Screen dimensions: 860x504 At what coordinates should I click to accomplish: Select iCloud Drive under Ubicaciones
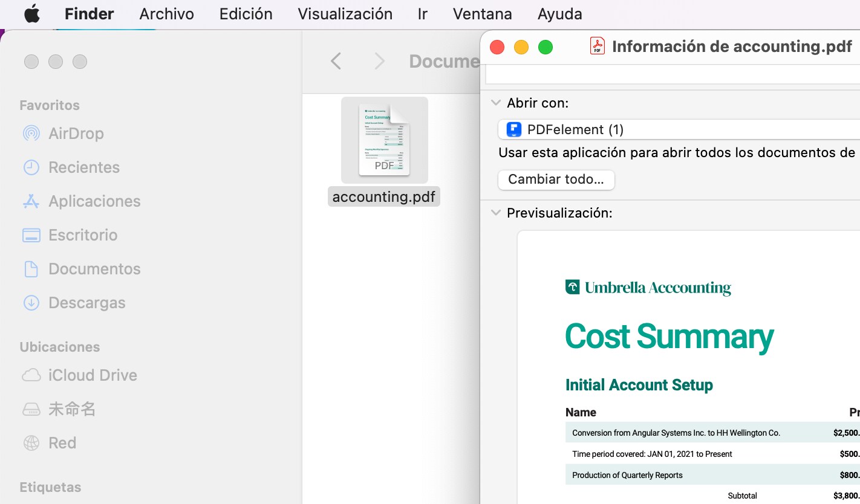93,375
